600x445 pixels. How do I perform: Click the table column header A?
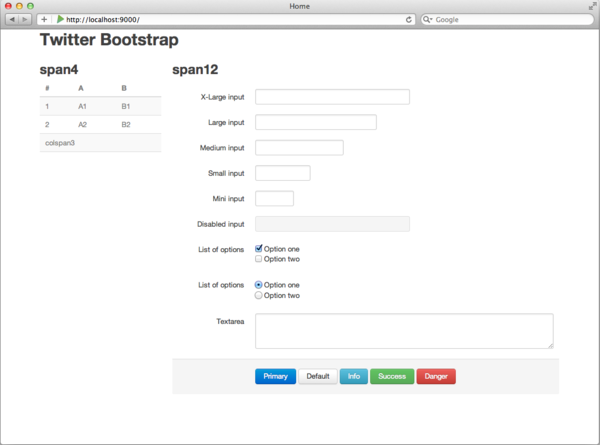tap(81, 88)
